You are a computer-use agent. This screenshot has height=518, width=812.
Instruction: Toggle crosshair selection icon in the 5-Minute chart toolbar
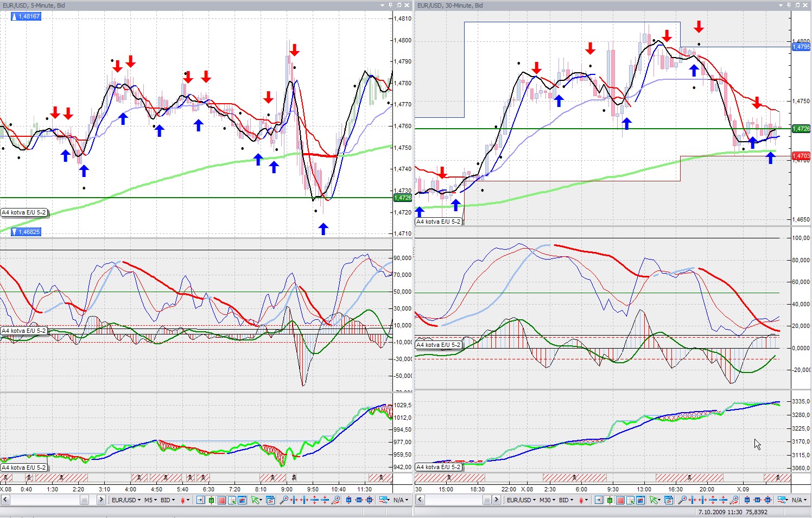click(232, 500)
